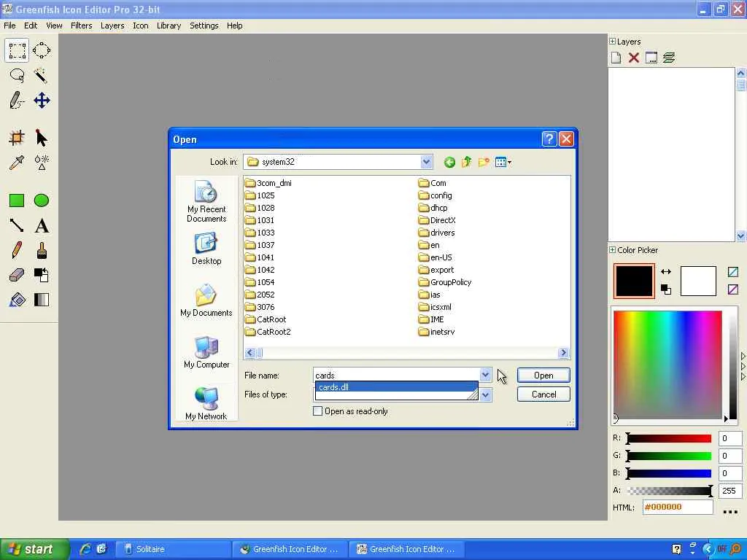Reset to default black and white colors
Image resolution: width=747 pixels, height=560 pixels.
pyautogui.click(x=666, y=289)
